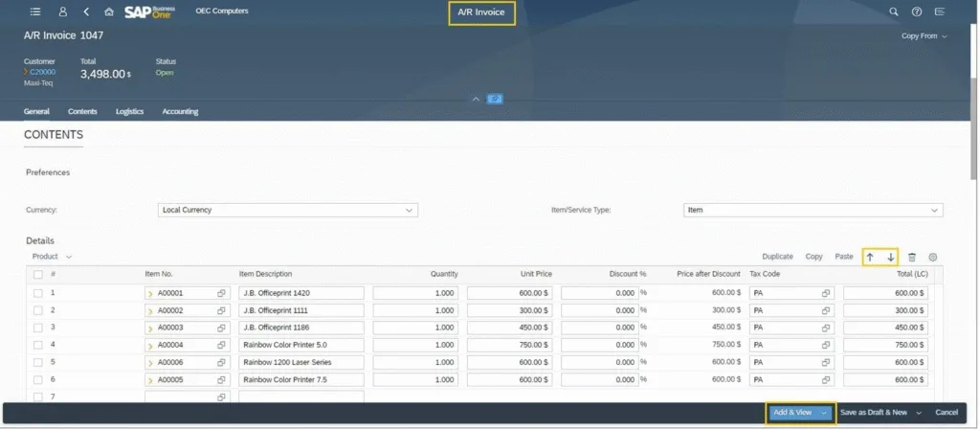980x430 pixels.
Task: Follow link arrow for customer C20000
Action: [x=26, y=72]
